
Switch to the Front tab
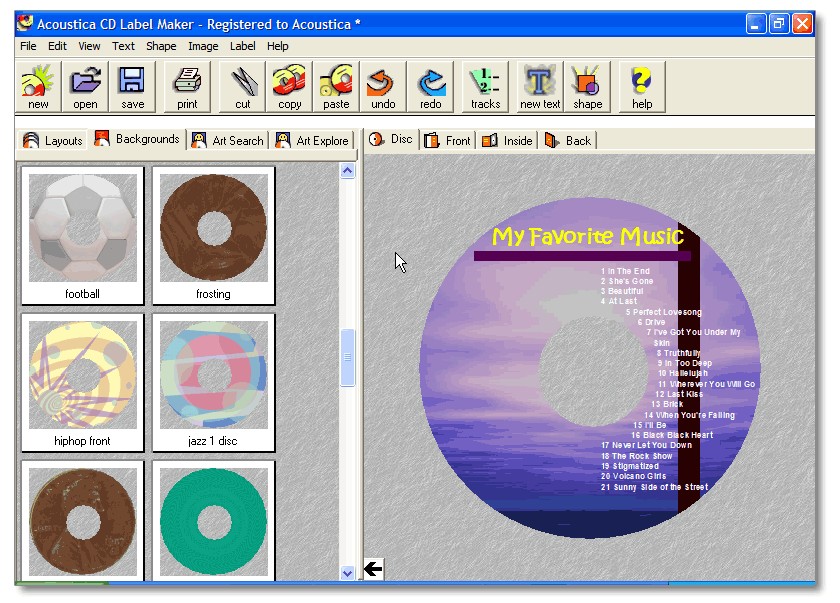pos(447,140)
